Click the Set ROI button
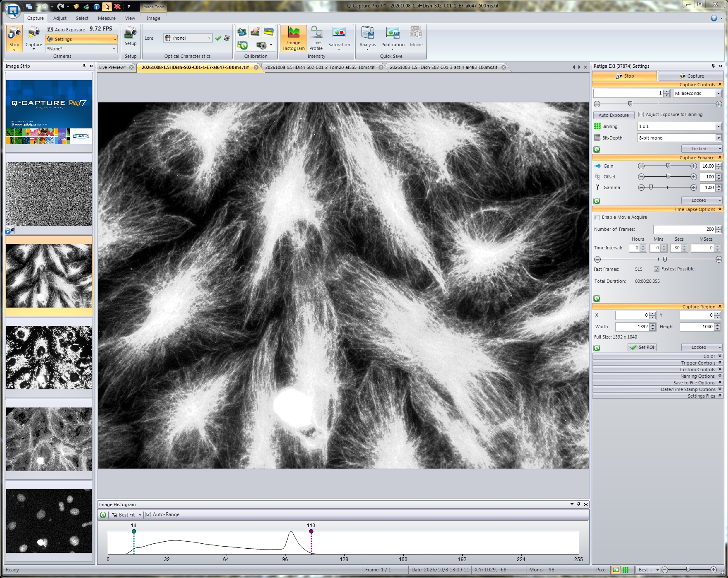Screen dimensions: 728x578 pos(642,348)
